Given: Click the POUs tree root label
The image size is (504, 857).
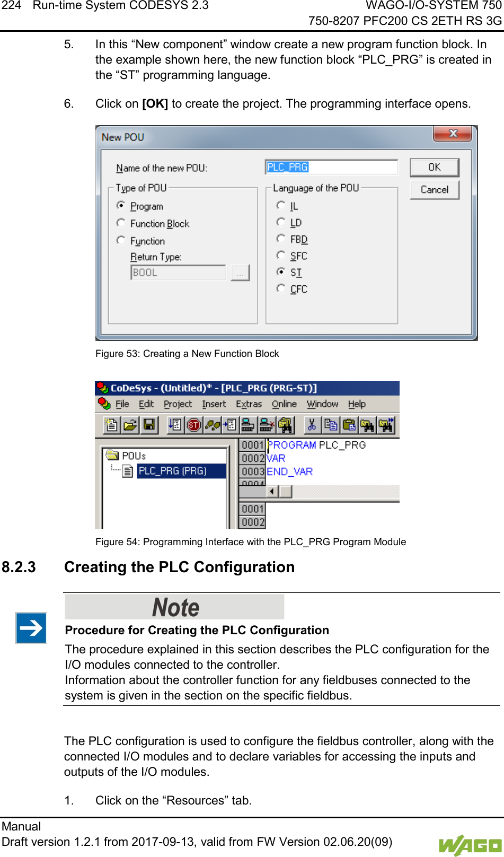Looking at the screenshot, I should [134, 456].
